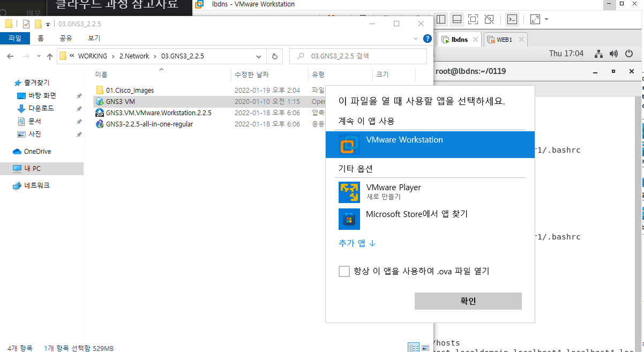
Task: Open the 공유 ribbon tab
Action: (x=66, y=38)
